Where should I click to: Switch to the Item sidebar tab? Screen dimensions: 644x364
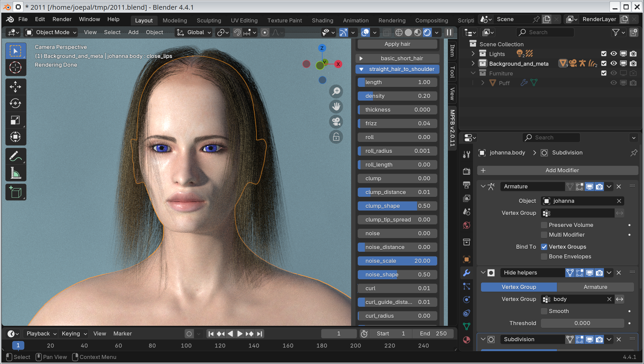coord(452,51)
